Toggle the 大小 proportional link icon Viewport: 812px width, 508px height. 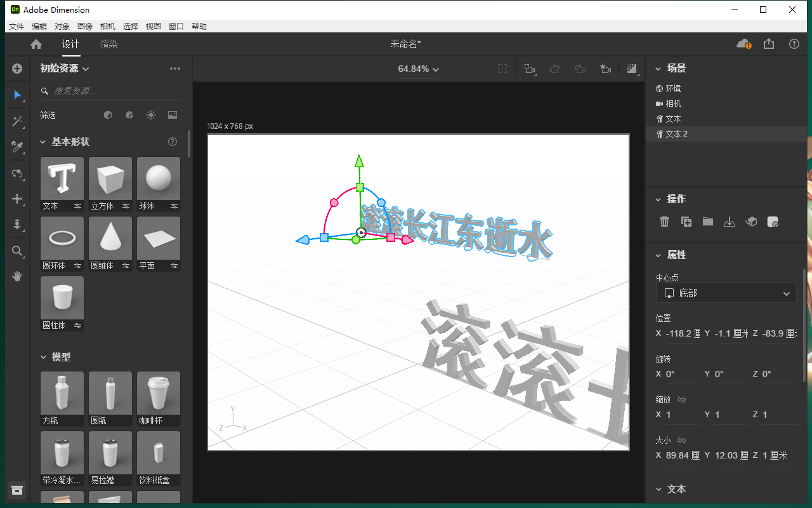point(682,440)
